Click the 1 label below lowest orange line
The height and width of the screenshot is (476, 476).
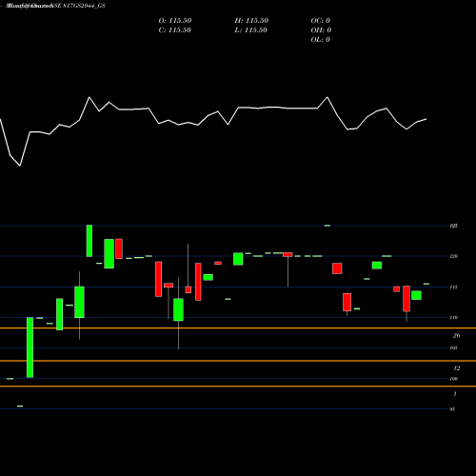point(455,394)
